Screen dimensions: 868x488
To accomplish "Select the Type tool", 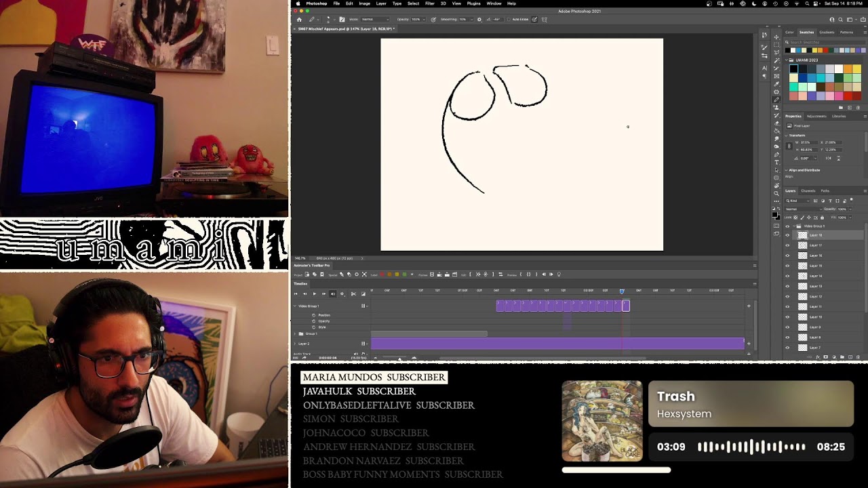I will point(776,162).
